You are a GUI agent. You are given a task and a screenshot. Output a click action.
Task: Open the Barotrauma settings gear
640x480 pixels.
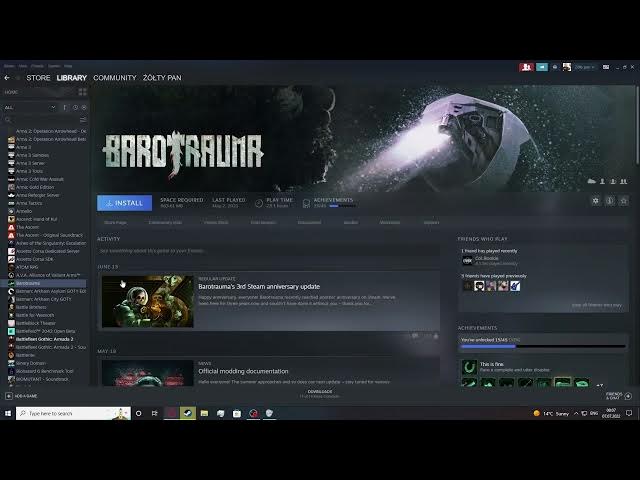[596, 201]
